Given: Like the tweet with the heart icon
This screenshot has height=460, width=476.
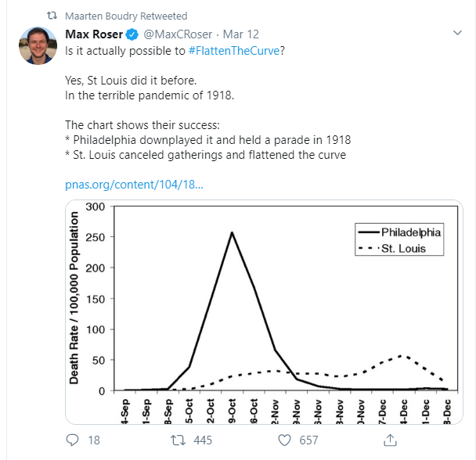Looking at the screenshot, I should click(x=285, y=440).
